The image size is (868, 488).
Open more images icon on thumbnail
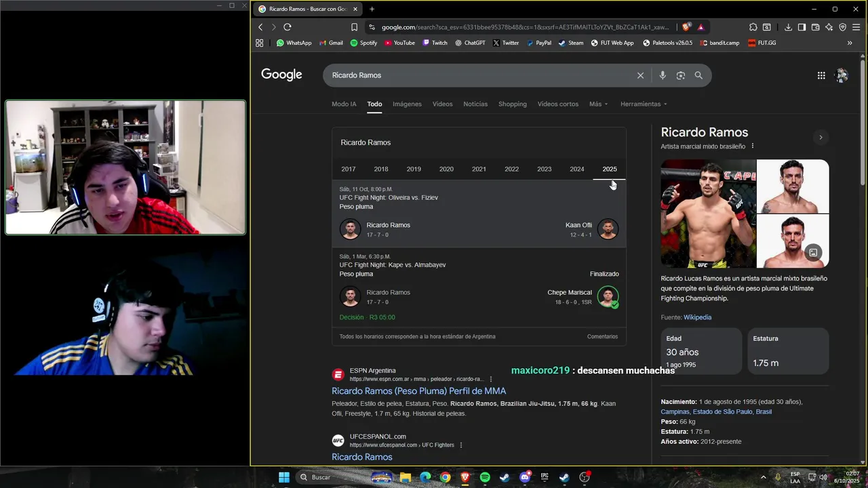tap(813, 253)
